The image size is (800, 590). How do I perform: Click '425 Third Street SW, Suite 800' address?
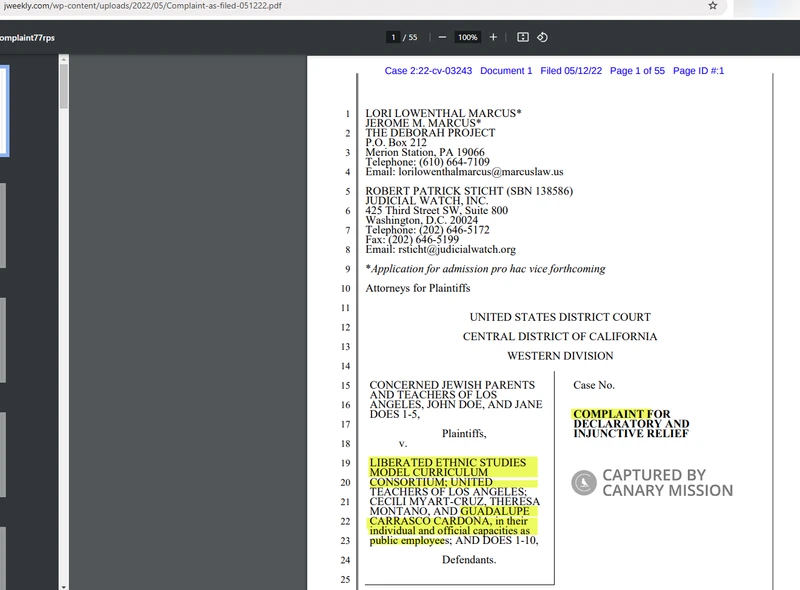(437, 210)
